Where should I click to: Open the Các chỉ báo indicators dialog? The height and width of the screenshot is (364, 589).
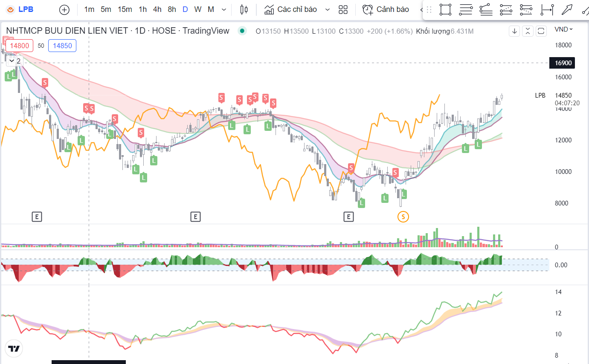click(x=290, y=9)
